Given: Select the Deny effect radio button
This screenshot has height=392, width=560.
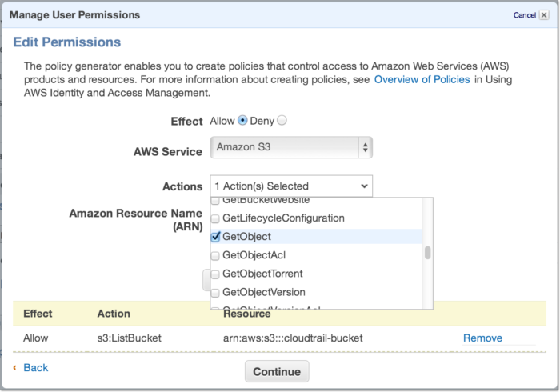Looking at the screenshot, I should click(282, 121).
